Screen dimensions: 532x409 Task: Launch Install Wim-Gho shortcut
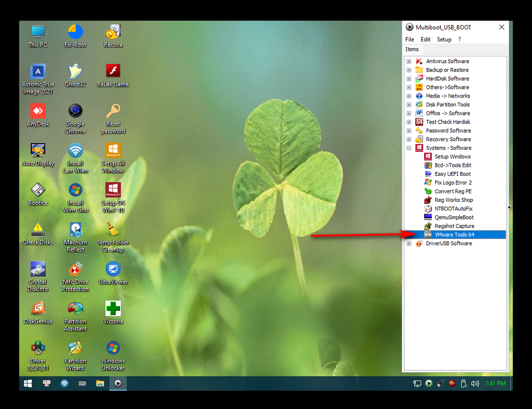pyautogui.click(x=75, y=197)
